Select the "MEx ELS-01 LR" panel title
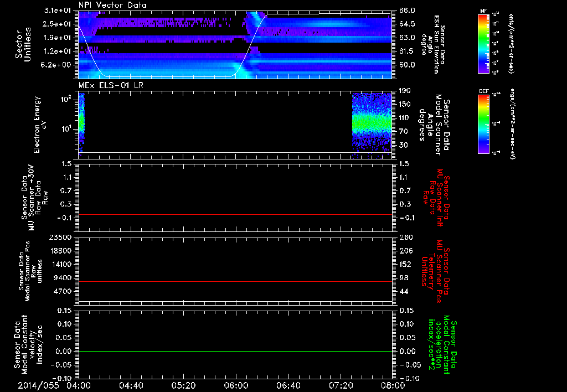 point(111,86)
